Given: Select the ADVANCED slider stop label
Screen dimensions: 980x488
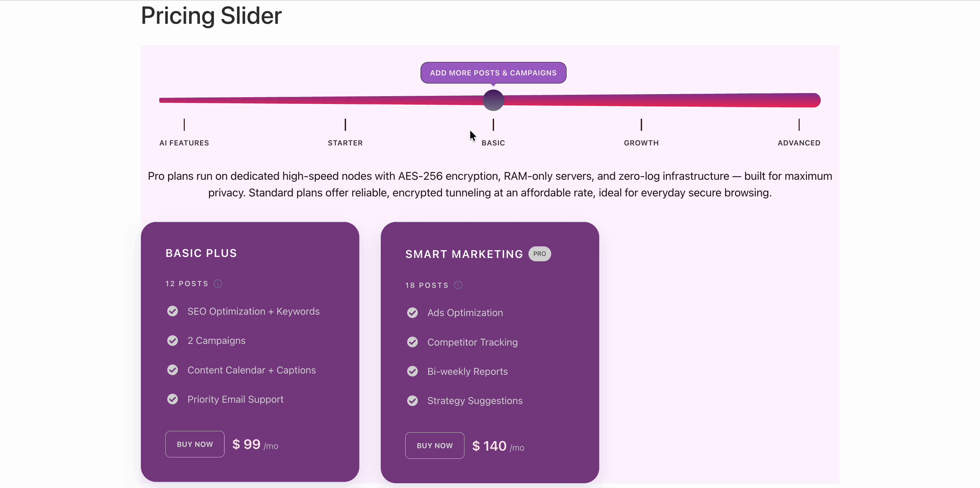Looking at the screenshot, I should (x=799, y=143).
